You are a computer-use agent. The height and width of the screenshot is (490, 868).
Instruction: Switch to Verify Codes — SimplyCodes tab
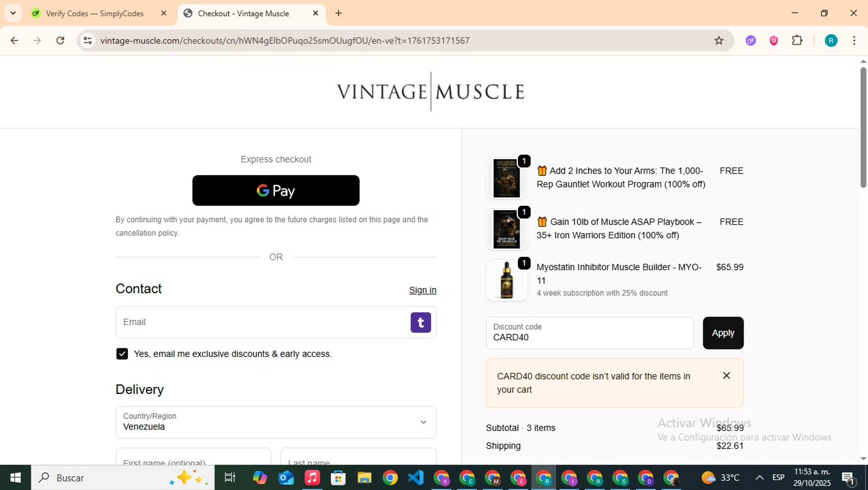tap(95, 13)
